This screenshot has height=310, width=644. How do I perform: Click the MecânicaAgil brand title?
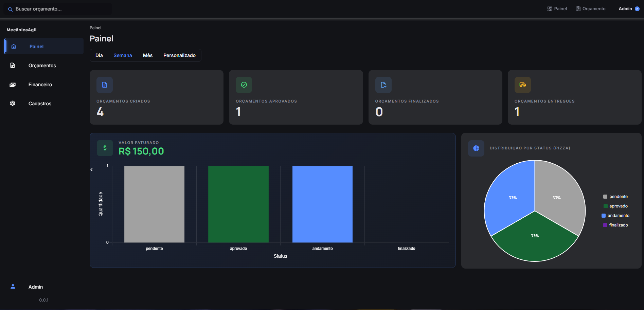(x=21, y=30)
